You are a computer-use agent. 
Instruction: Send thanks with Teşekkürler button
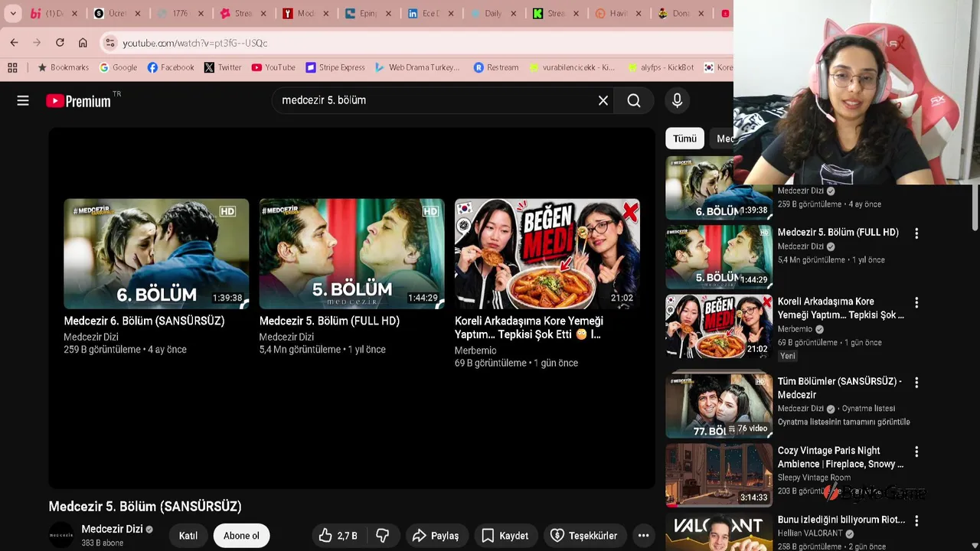[x=583, y=536]
